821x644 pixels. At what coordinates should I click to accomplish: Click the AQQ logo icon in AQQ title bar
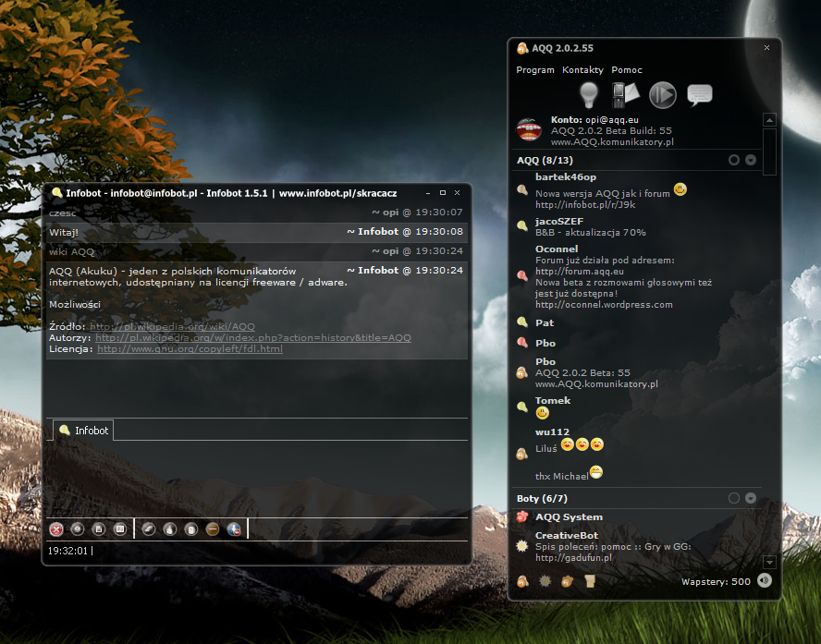coord(522,48)
